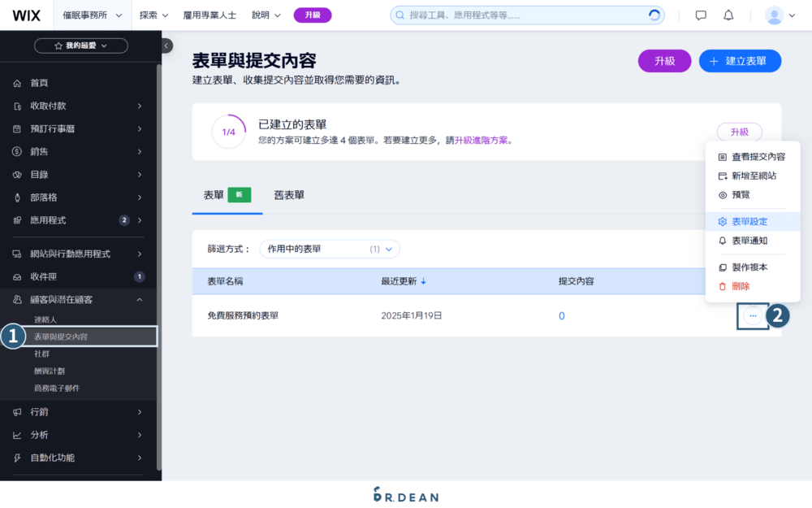Click the 刪除 trash icon in the menu
This screenshot has height=508, width=812.
(722, 285)
